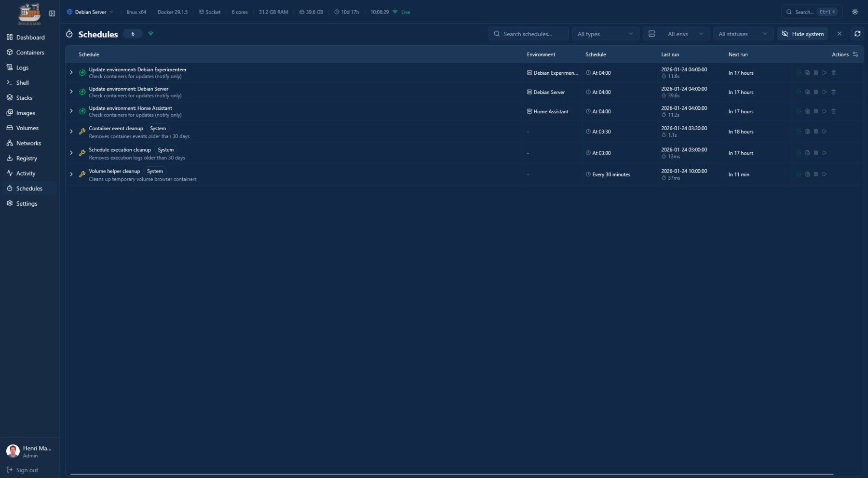868x478 pixels.
Task: Run the Debian Server update schedule now
Action: coord(825,92)
